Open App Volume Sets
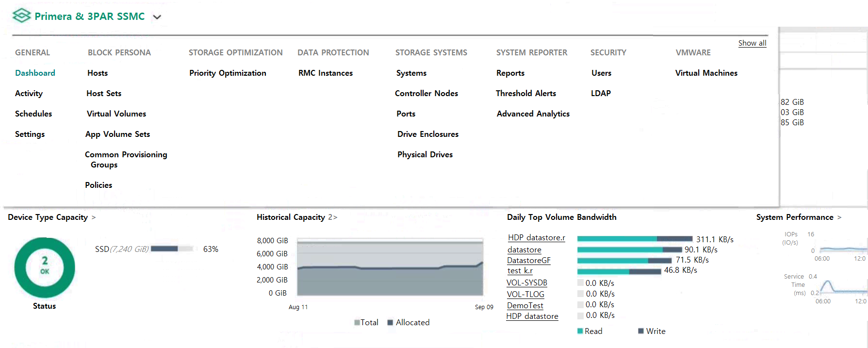The image size is (868, 348). (x=117, y=134)
